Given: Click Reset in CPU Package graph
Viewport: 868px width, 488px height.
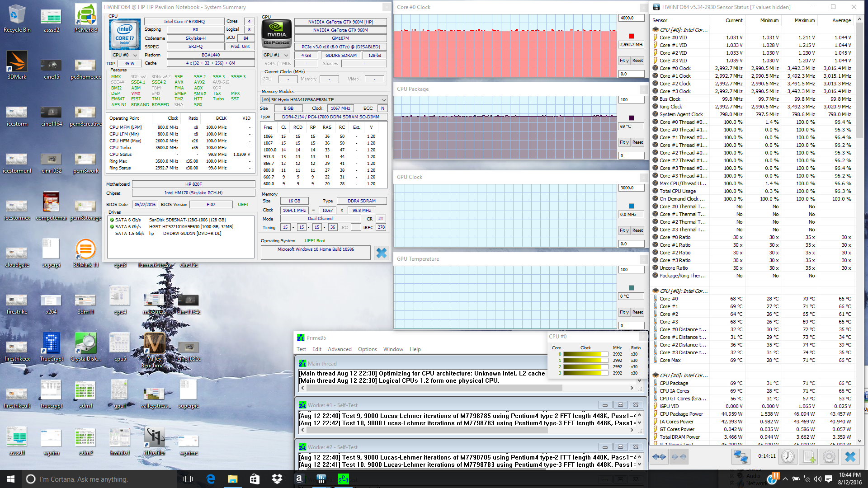Looking at the screenshot, I should [637, 142].
